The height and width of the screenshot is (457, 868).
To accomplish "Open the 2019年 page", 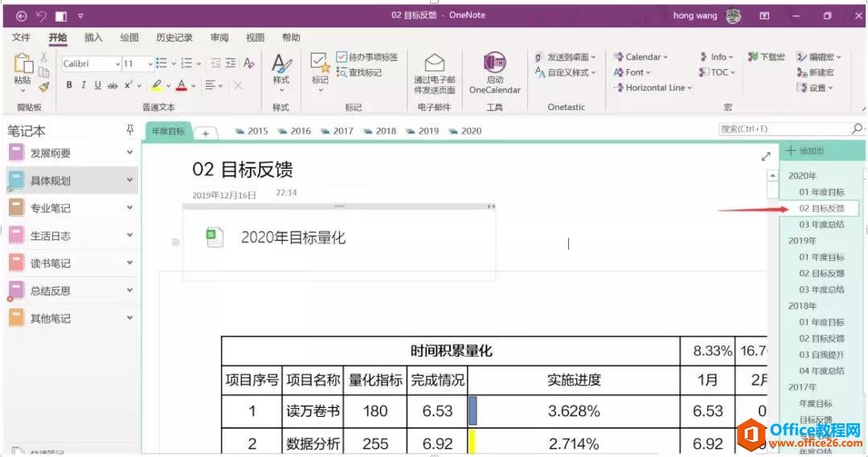I will [x=802, y=241].
